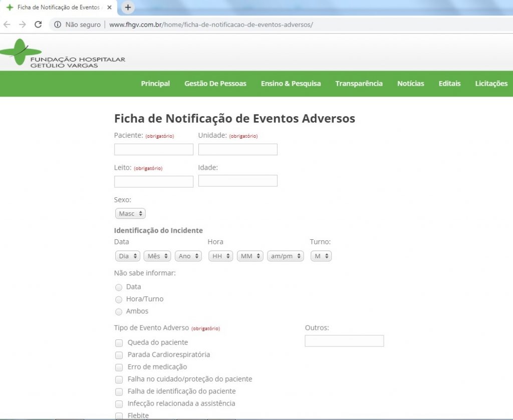The width and height of the screenshot is (513, 420).
Task: Click the browser back arrow
Action: point(7,25)
